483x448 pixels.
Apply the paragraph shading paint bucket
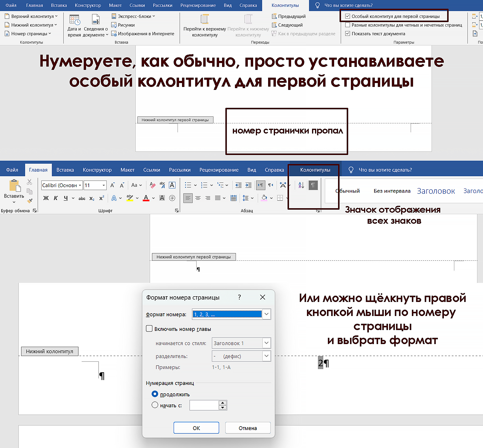(264, 198)
